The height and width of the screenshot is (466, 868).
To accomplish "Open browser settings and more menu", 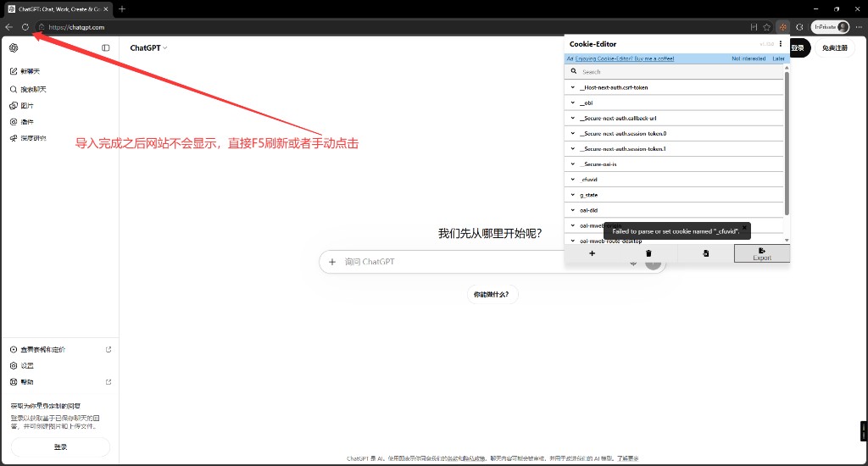I will [x=859, y=26].
